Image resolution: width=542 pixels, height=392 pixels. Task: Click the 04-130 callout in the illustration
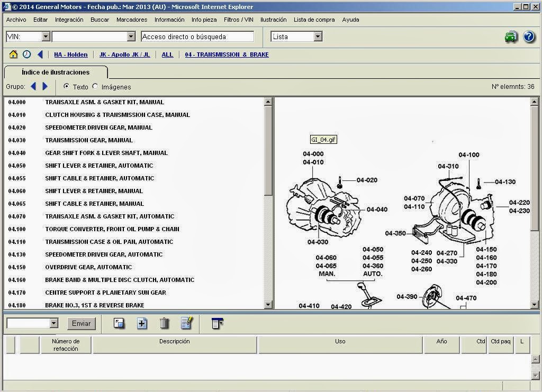tap(505, 181)
